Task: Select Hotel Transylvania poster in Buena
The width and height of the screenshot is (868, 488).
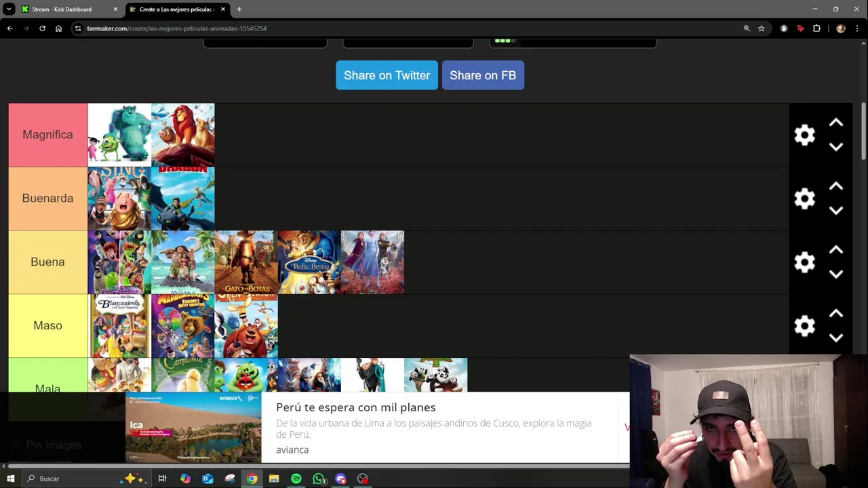Action: click(119, 262)
